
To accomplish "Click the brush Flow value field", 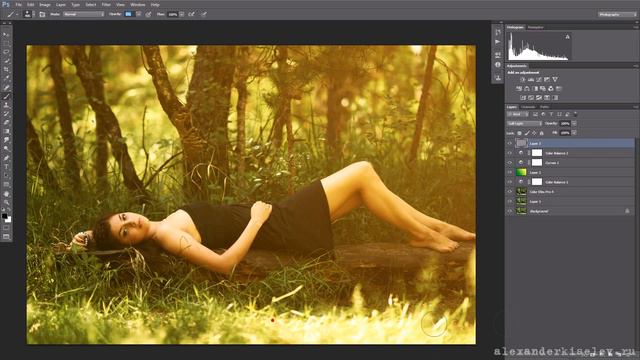I will coord(173,14).
